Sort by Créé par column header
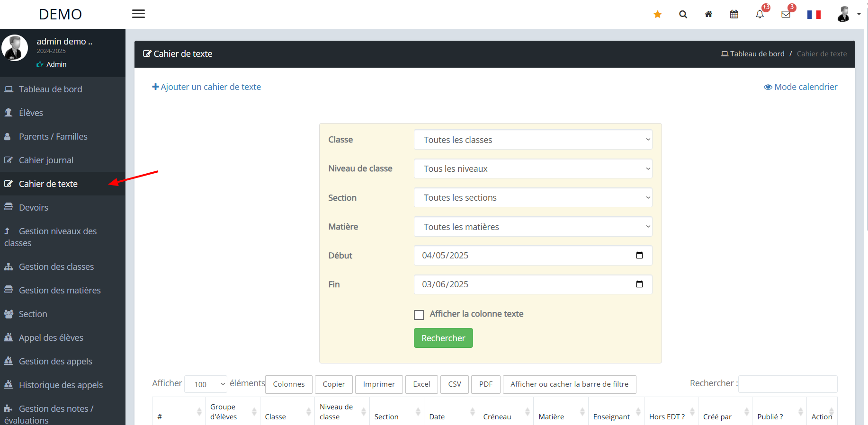Screen dimensions: 868x425 (x=725, y=411)
